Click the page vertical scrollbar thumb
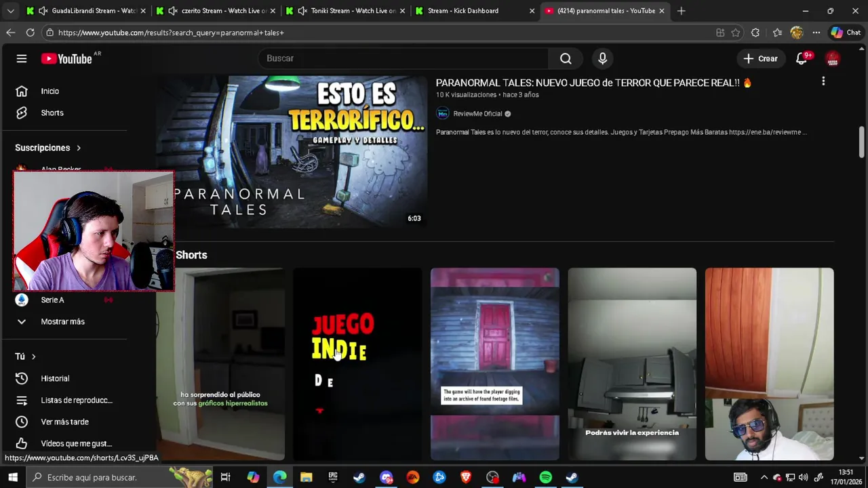The height and width of the screenshot is (488, 868). pyautogui.click(x=863, y=142)
